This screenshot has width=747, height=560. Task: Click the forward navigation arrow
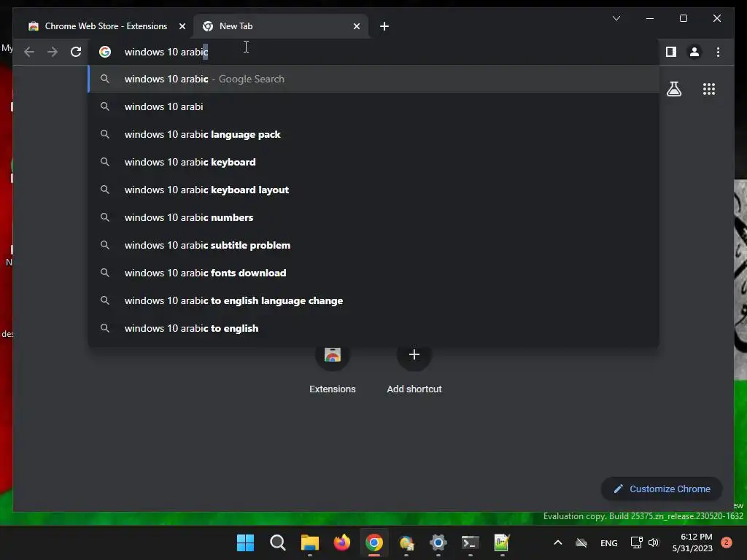click(53, 52)
